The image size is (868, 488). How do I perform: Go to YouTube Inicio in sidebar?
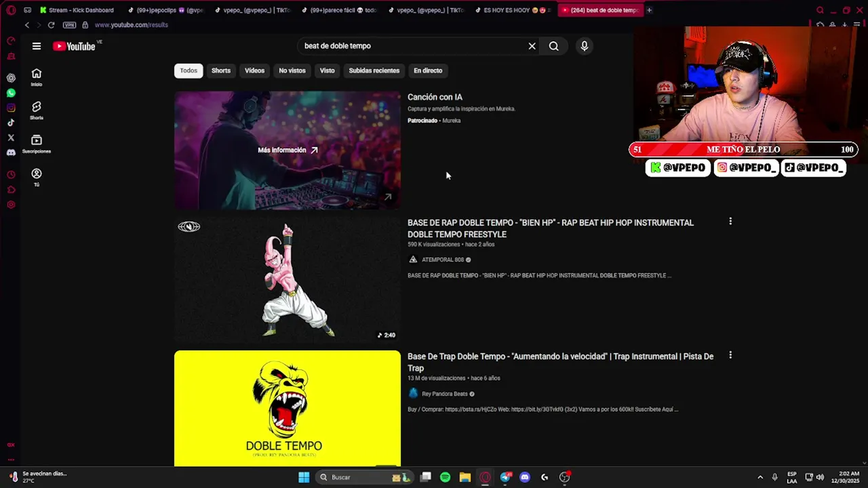pyautogui.click(x=37, y=77)
